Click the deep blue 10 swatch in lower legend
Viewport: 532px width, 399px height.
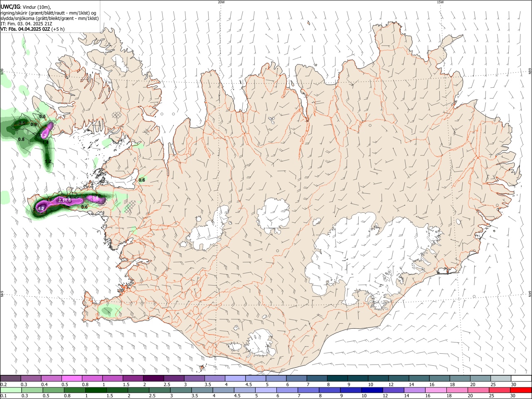point(372,390)
